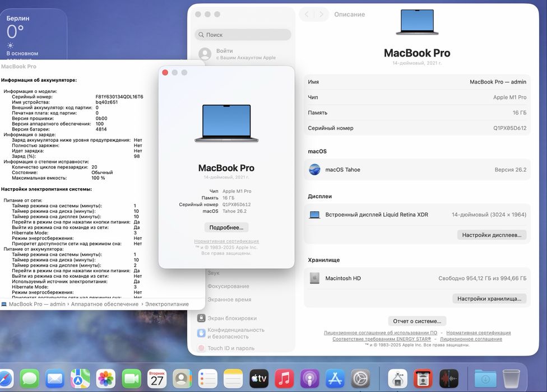Open Настройки хранилища…

[x=489, y=298]
